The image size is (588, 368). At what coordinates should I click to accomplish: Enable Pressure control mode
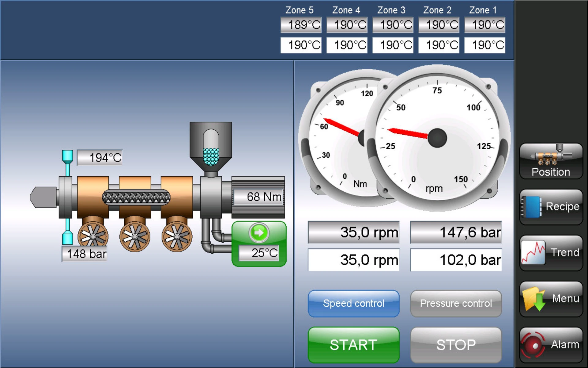456,303
